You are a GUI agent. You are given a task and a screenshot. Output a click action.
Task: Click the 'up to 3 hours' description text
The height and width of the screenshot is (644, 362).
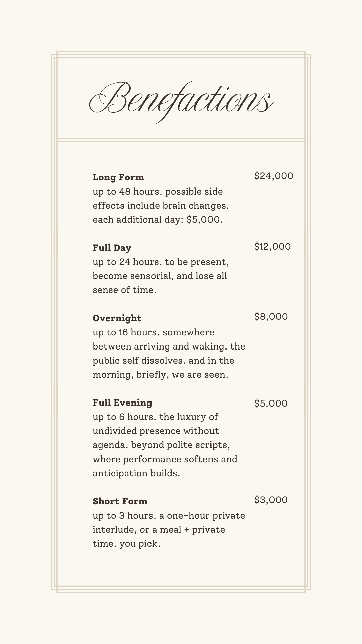click(x=125, y=516)
